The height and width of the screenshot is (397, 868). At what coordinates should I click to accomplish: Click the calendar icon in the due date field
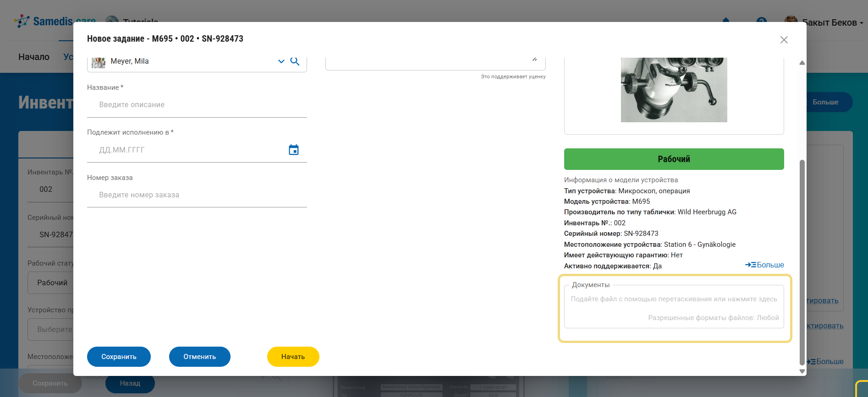coord(293,150)
